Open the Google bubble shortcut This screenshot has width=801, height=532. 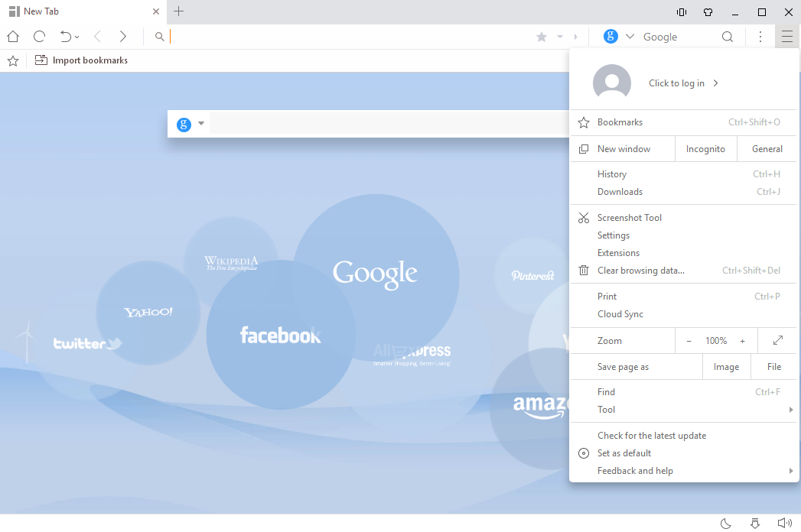point(376,276)
